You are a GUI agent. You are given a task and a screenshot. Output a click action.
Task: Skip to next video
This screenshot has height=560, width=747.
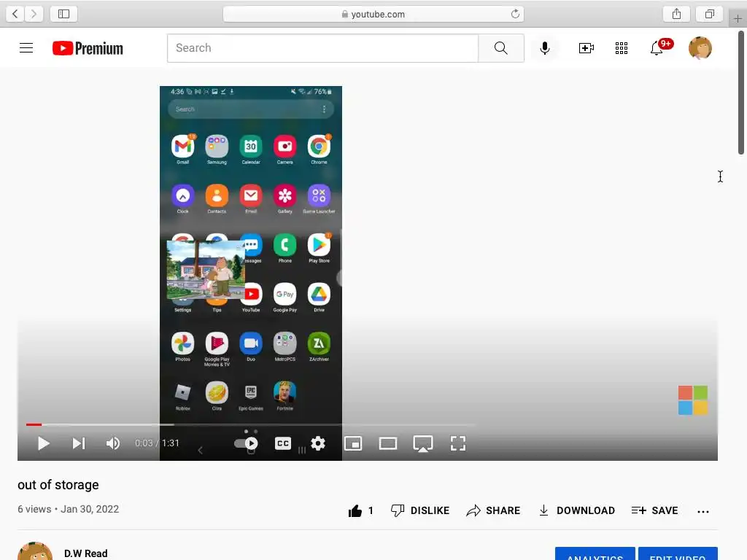coord(79,443)
